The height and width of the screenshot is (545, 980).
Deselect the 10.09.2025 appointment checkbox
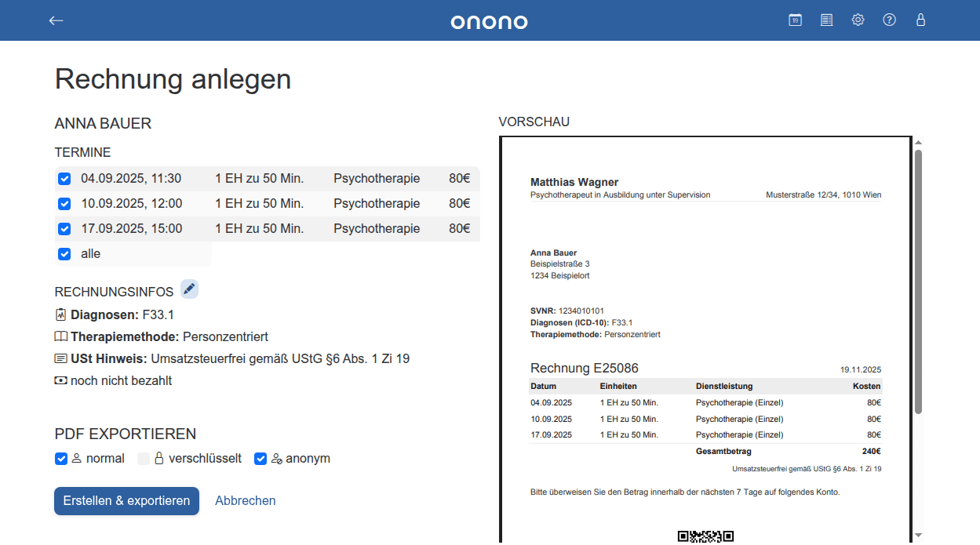pyautogui.click(x=64, y=204)
